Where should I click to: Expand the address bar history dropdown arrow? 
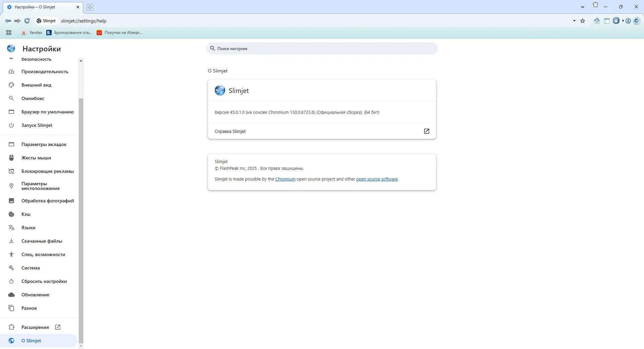574,21
